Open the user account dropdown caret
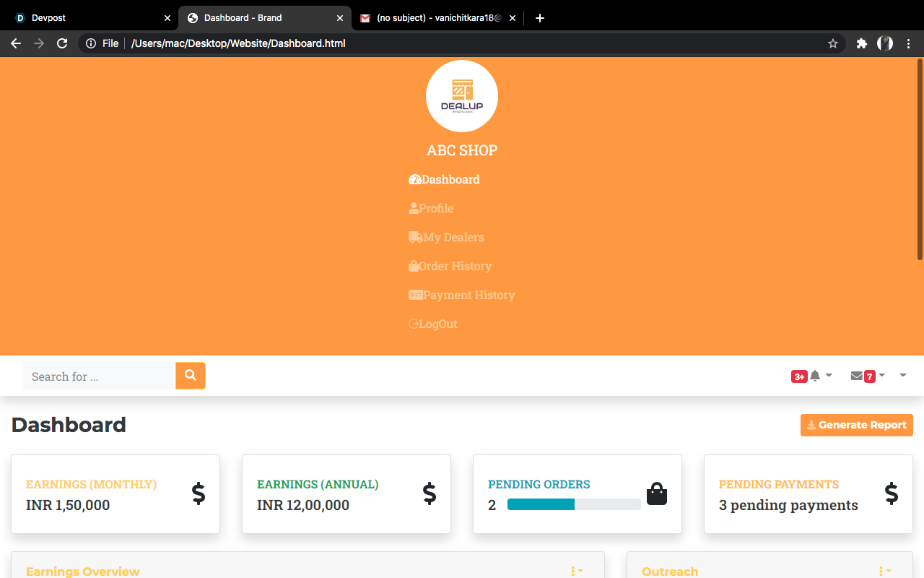 902,376
